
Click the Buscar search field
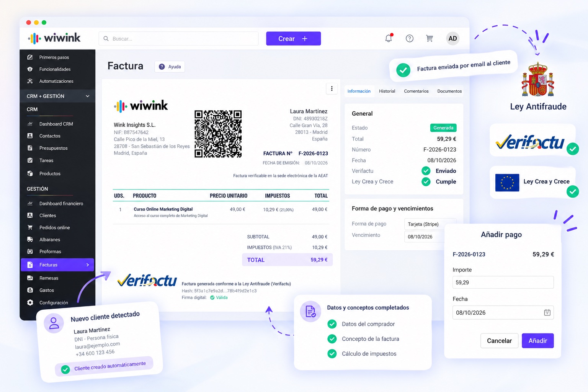point(178,39)
